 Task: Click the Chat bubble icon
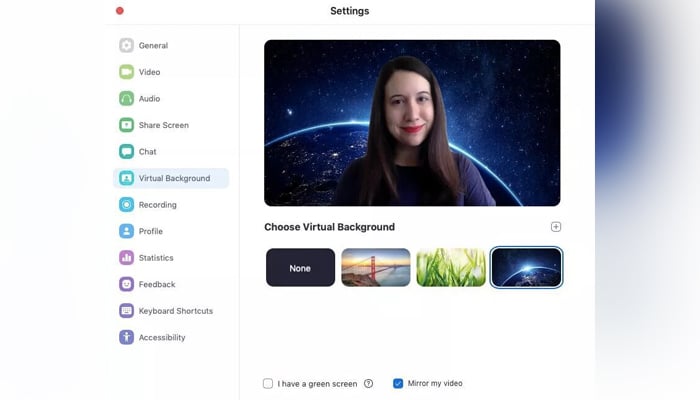pyautogui.click(x=126, y=151)
